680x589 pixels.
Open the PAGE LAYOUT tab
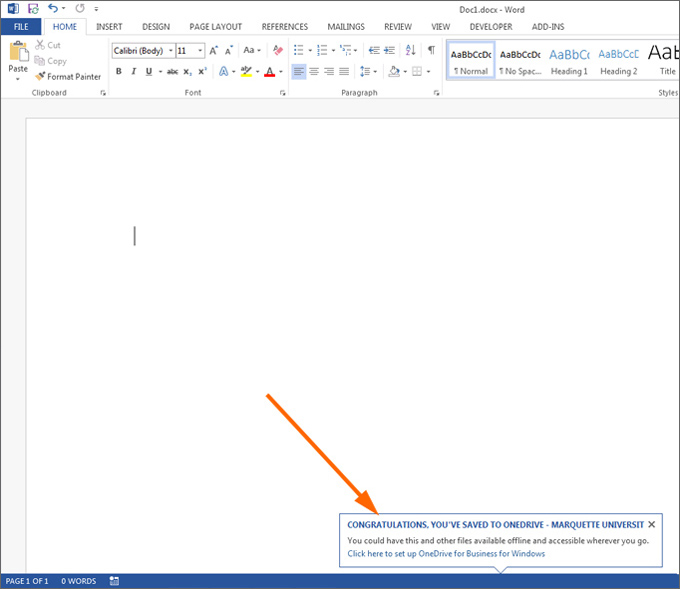[x=218, y=27]
